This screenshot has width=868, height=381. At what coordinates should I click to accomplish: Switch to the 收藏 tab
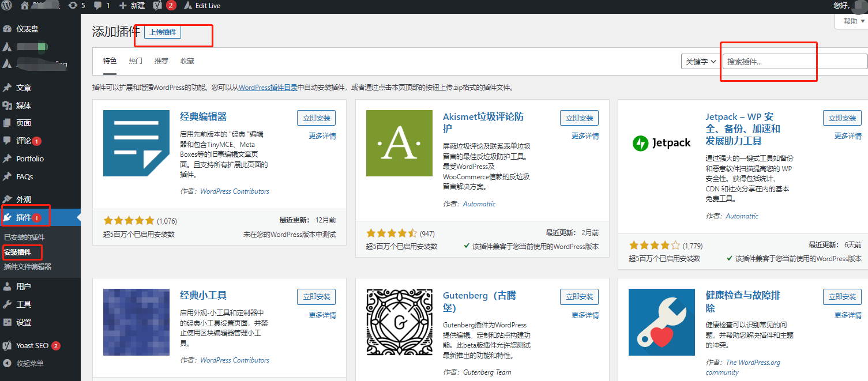[x=187, y=61]
